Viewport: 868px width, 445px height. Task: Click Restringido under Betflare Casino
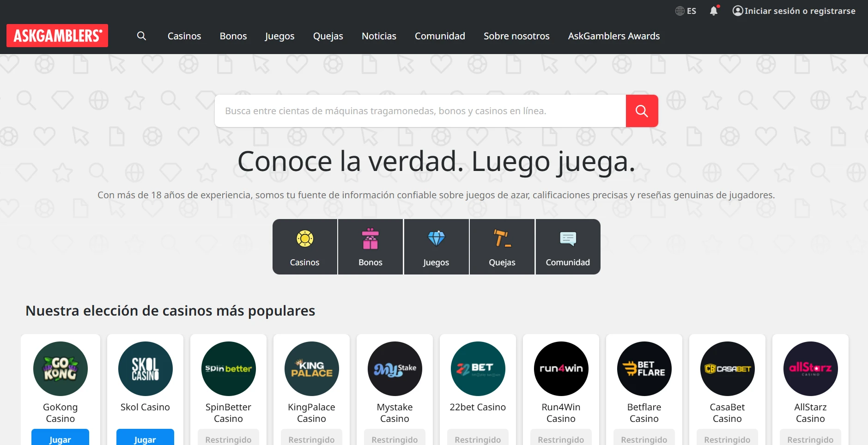[644, 438]
